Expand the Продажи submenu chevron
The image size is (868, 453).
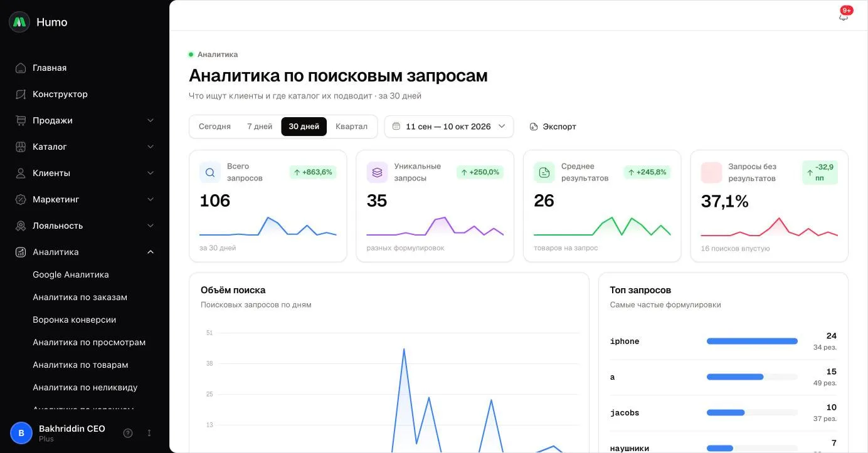point(151,120)
